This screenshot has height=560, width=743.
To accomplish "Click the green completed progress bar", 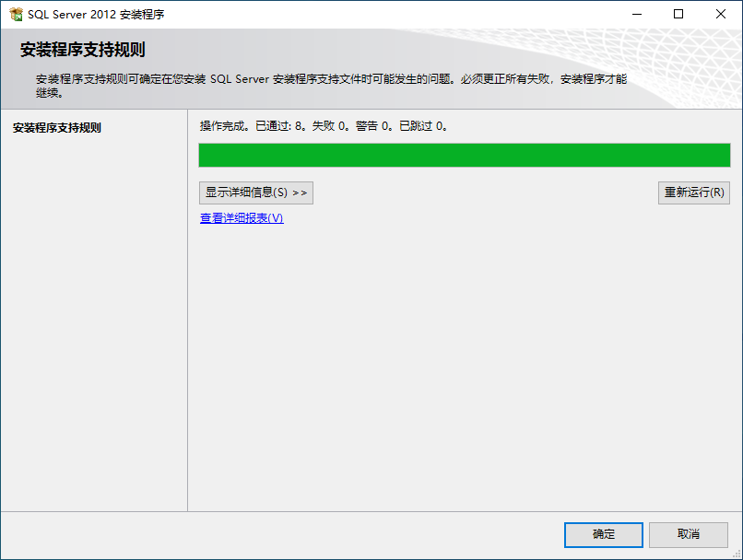I will point(465,156).
